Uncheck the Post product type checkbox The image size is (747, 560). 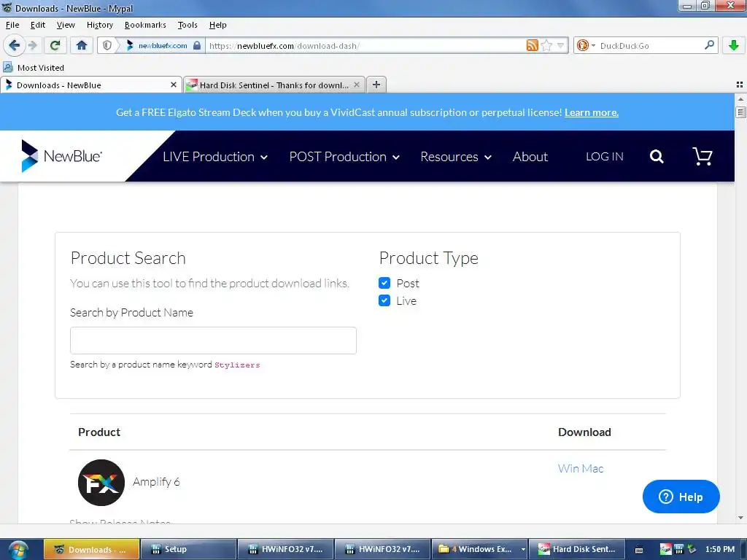tap(384, 283)
